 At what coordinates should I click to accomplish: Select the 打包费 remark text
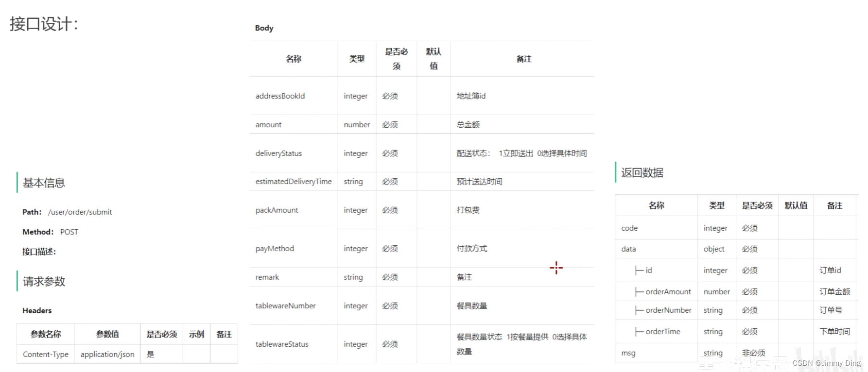(468, 210)
